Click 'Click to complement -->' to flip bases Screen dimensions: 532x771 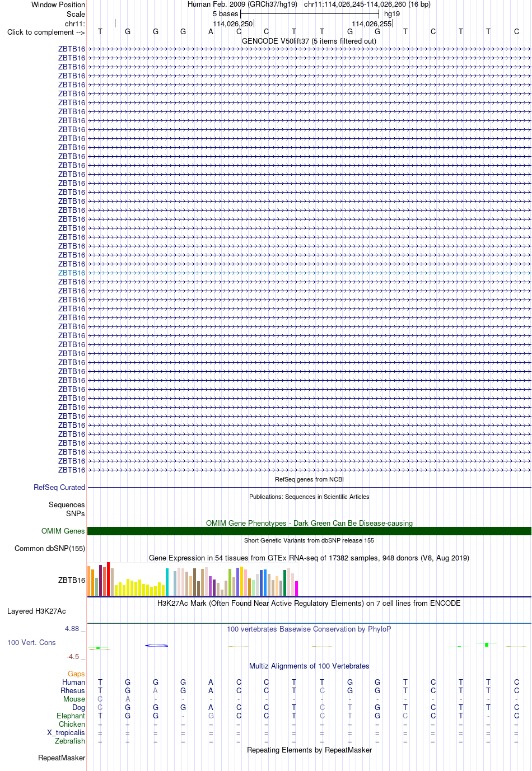point(46,32)
